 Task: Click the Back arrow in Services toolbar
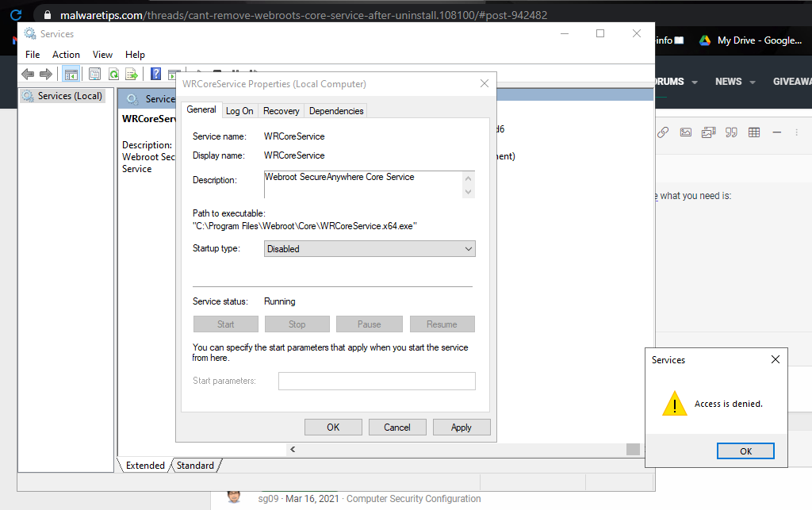[28, 74]
